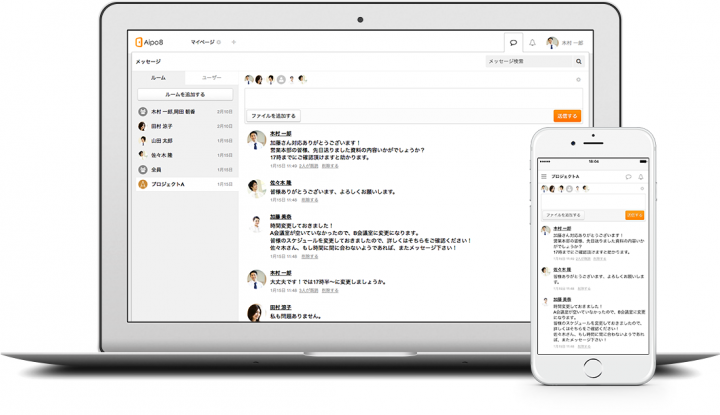Tap the phone message text area
The width and height of the screenshot is (720, 415).
(x=593, y=202)
